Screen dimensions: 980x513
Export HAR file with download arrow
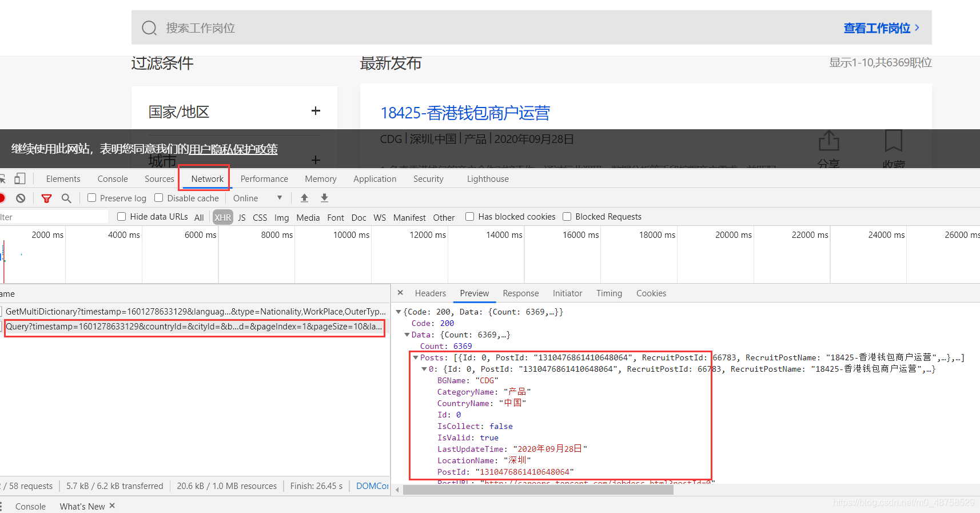pyautogui.click(x=324, y=198)
